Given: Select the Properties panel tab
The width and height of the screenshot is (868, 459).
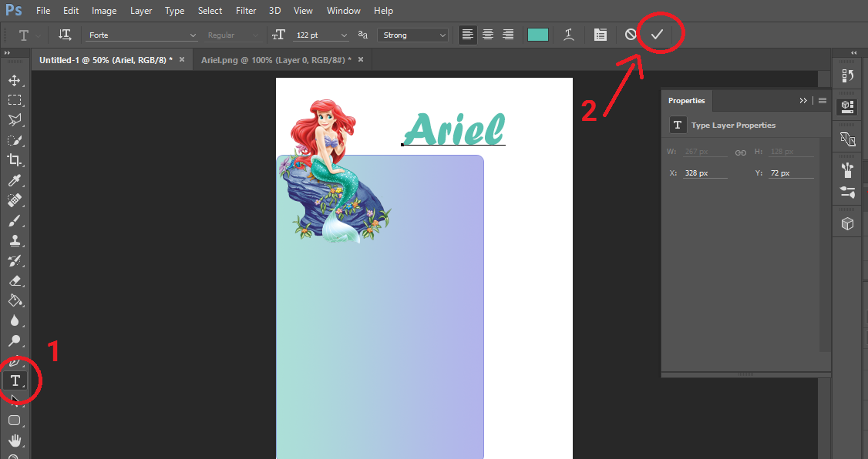Looking at the screenshot, I should 686,101.
